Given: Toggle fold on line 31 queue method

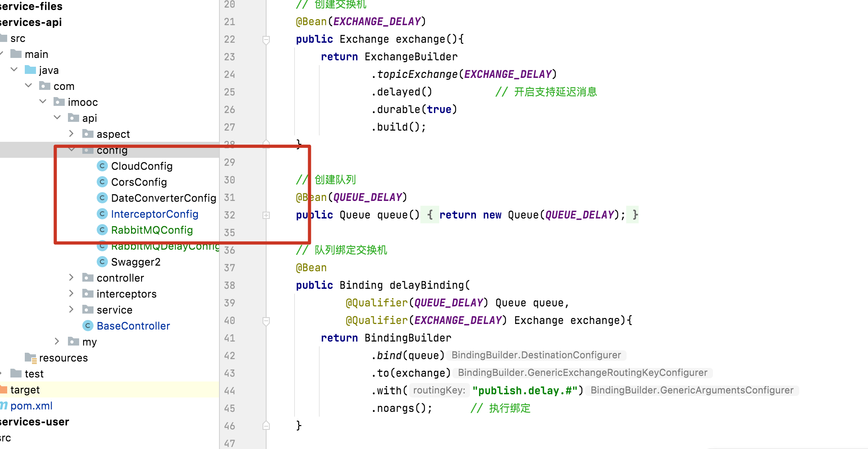Looking at the screenshot, I should (266, 215).
